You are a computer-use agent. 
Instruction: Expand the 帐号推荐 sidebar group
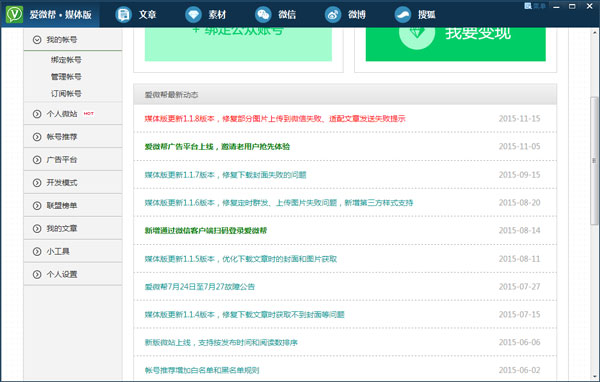click(x=73, y=137)
